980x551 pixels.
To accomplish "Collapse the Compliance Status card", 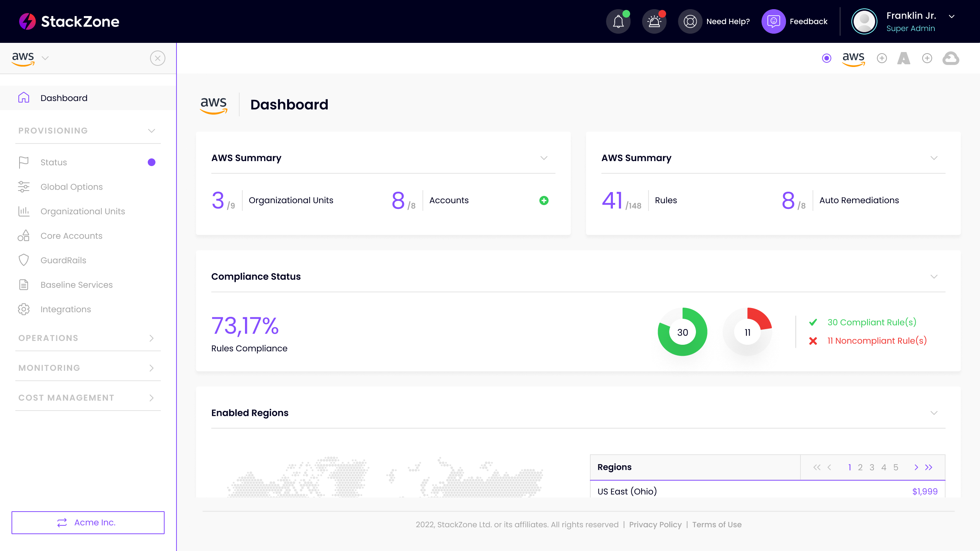I will [x=934, y=277].
